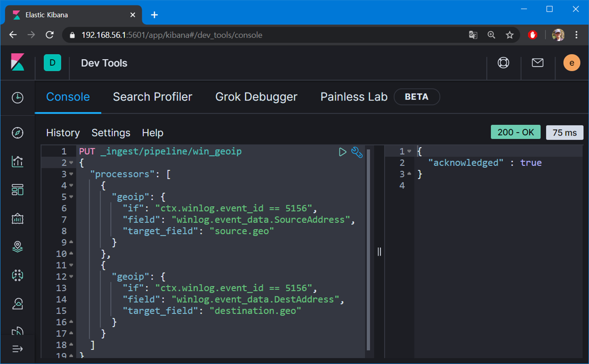Viewport: 589px width, 364px height.
Task: Collapse the block at line 11
Action: pyautogui.click(x=71, y=265)
